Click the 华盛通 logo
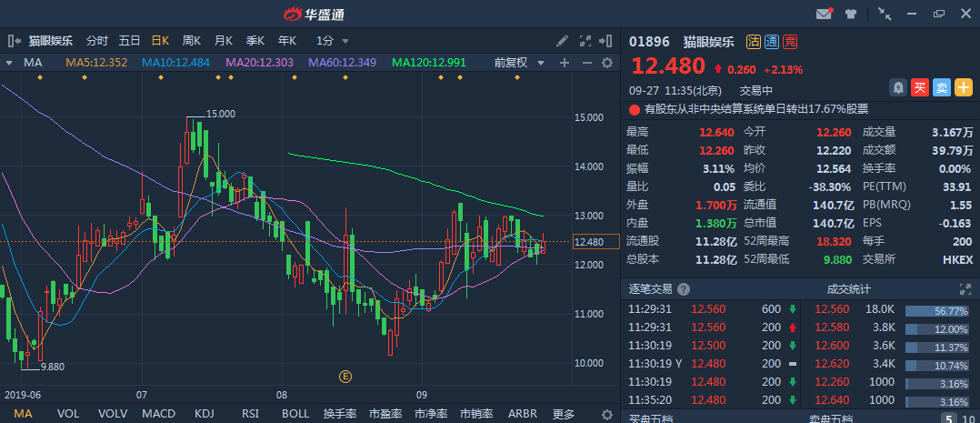 (315, 14)
